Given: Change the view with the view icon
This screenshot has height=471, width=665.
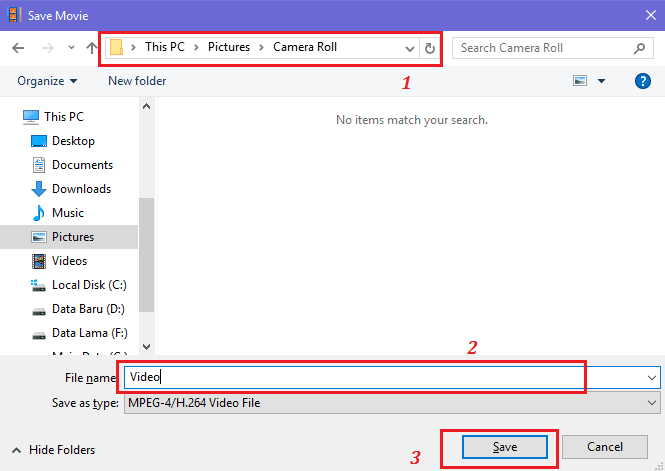Looking at the screenshot, I should click(x=580, y=81).
